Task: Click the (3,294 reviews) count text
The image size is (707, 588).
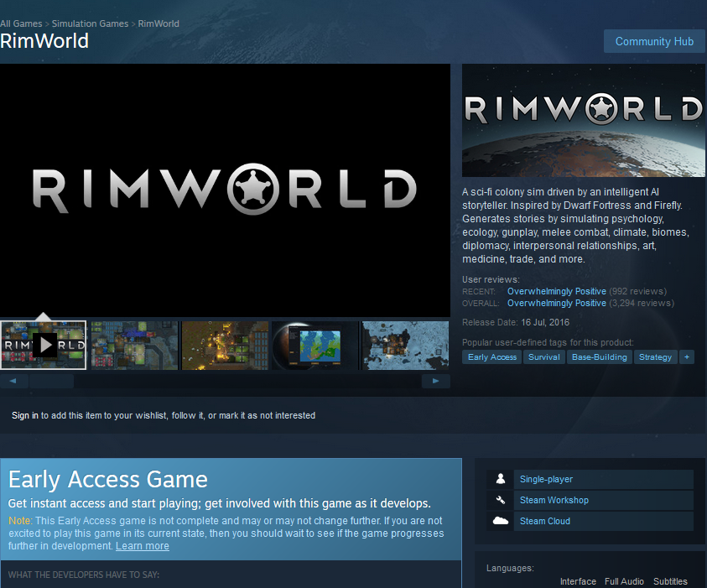Action: (x=642, y=303)
